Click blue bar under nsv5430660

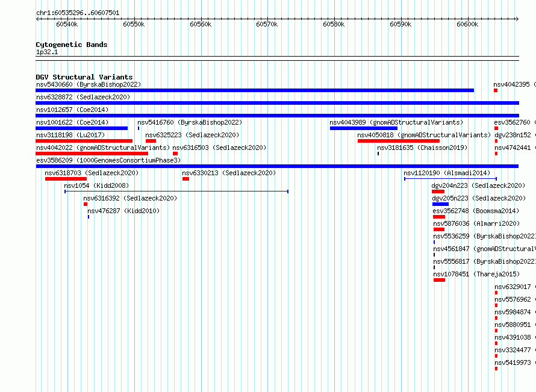[x=255, y=90]
